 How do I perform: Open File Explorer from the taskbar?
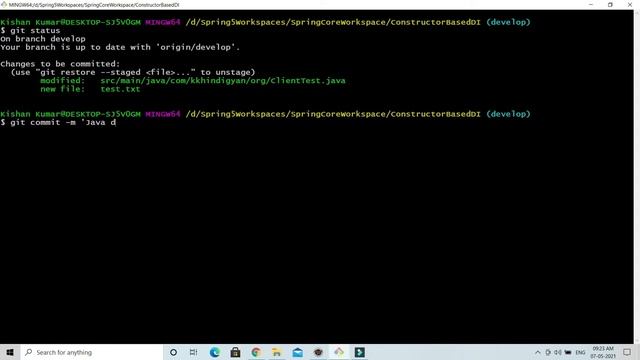click(277, 352)
